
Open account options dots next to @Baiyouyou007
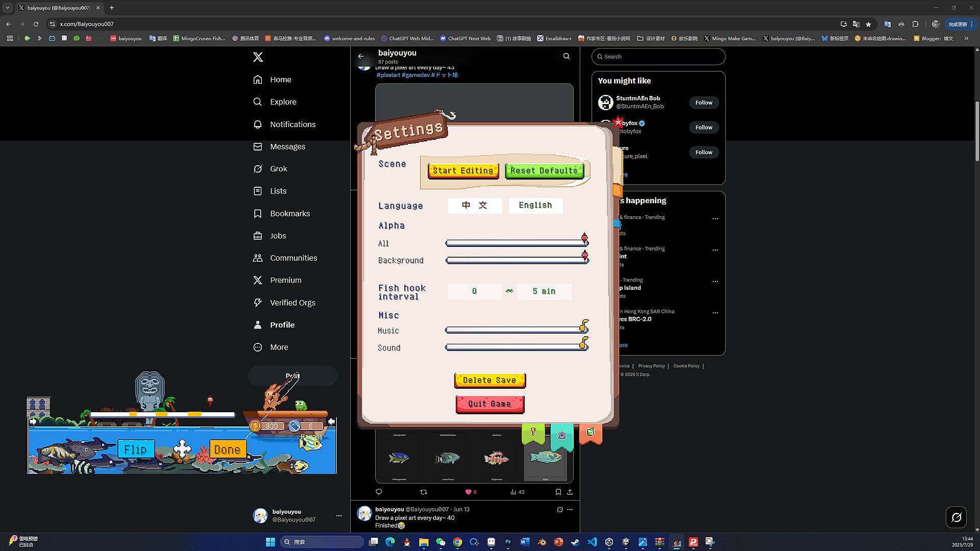pyautogui.click(x=339, y=516)
